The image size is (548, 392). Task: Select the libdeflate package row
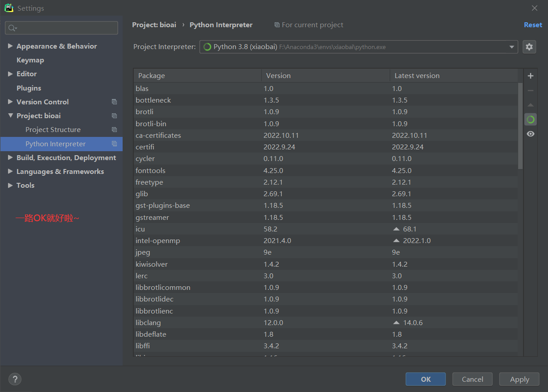(326, 334)
